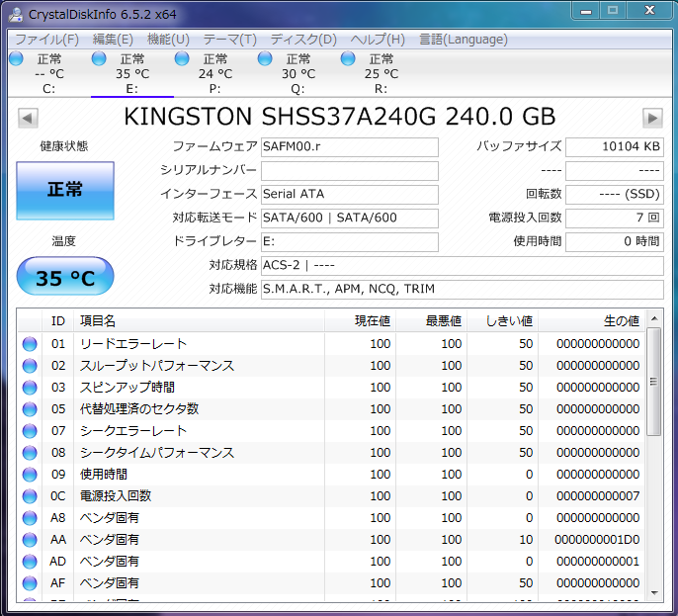Click raw value 000000000007

tap(598, 496)
